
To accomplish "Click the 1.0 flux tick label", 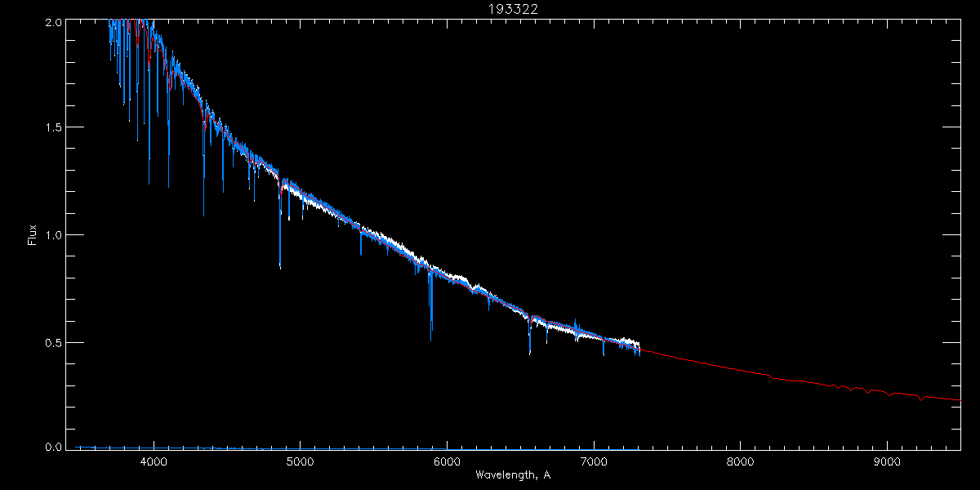I will (52, 234).
